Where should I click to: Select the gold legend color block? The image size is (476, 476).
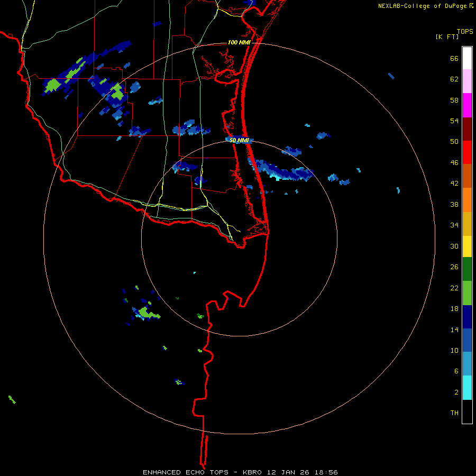467,224
